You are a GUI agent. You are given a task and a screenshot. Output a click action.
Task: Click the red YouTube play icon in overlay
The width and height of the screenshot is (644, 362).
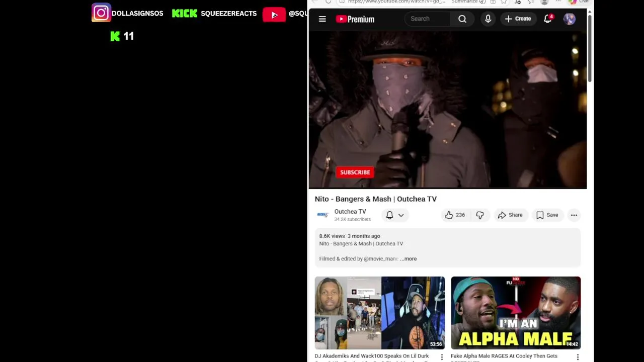pos(274,15)
